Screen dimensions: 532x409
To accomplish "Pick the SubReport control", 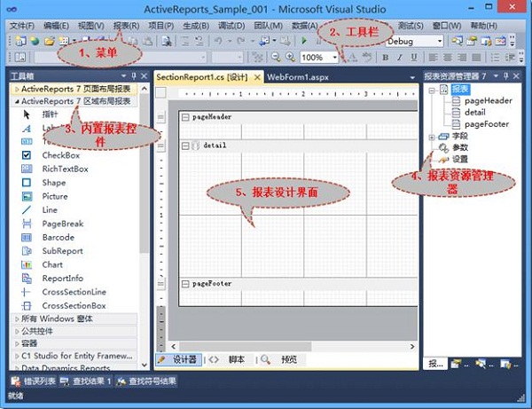I will (62, 251).
